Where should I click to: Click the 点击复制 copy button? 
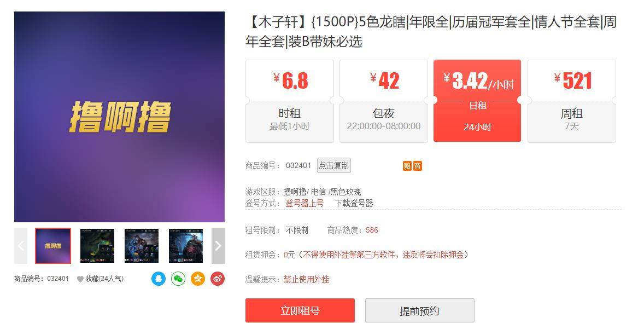pos(334,165)
